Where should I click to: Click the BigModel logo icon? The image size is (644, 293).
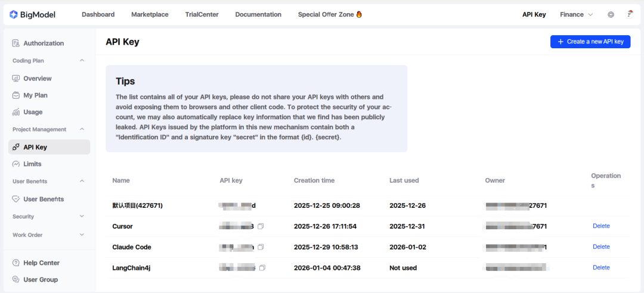tap(14, 14)
